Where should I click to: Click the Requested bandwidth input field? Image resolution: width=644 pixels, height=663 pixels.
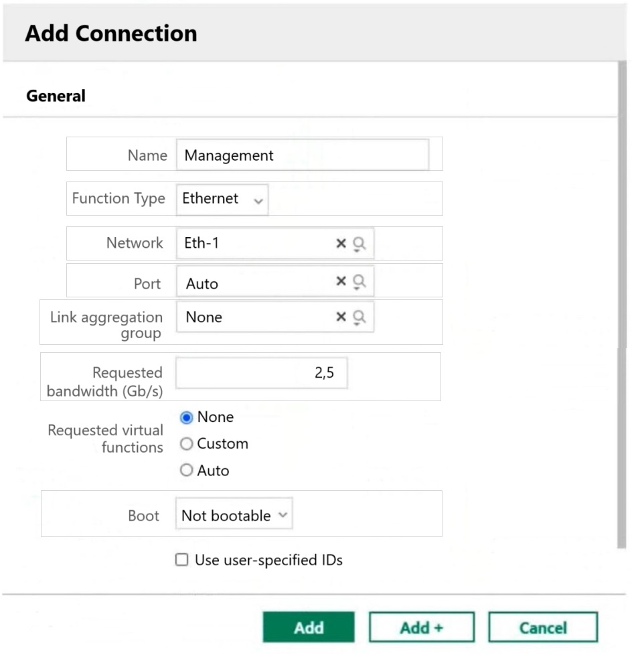tap(262, 373)
